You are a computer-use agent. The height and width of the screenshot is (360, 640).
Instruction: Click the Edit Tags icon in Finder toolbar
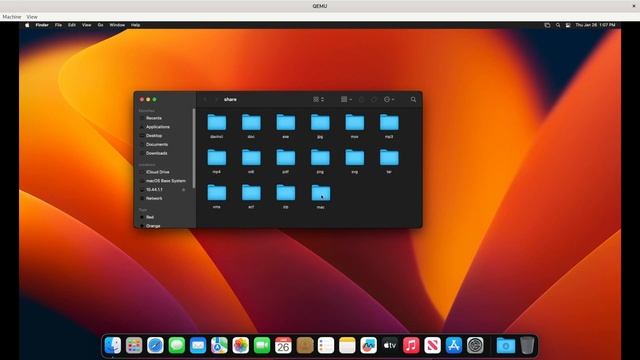click(374, 100)
